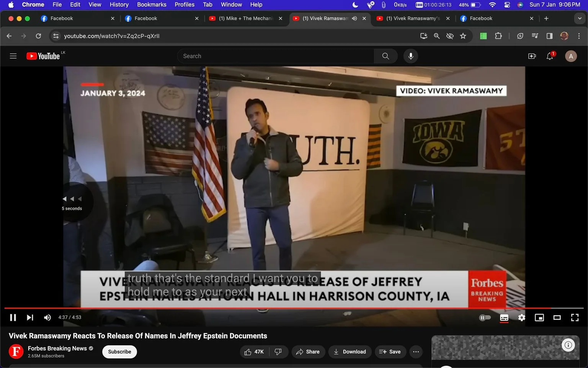Reload the current page
The height and width of the screenshot is (368, 588).
[38, 36]
